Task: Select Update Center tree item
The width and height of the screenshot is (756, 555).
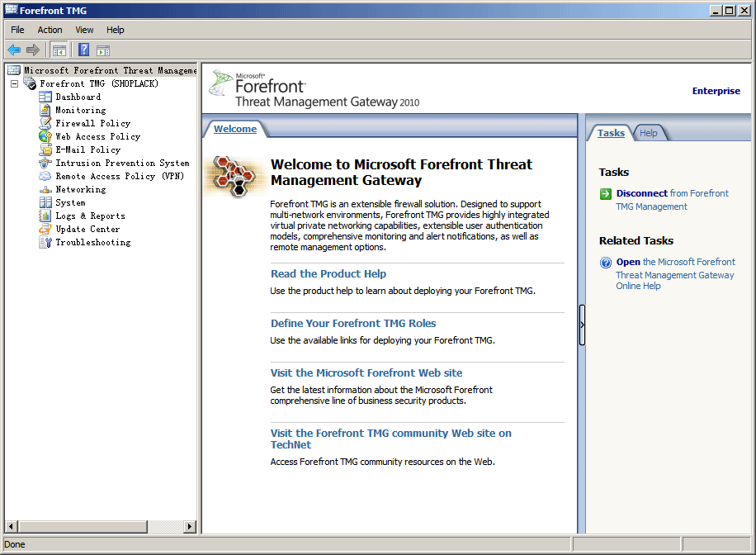Action: 87,229
